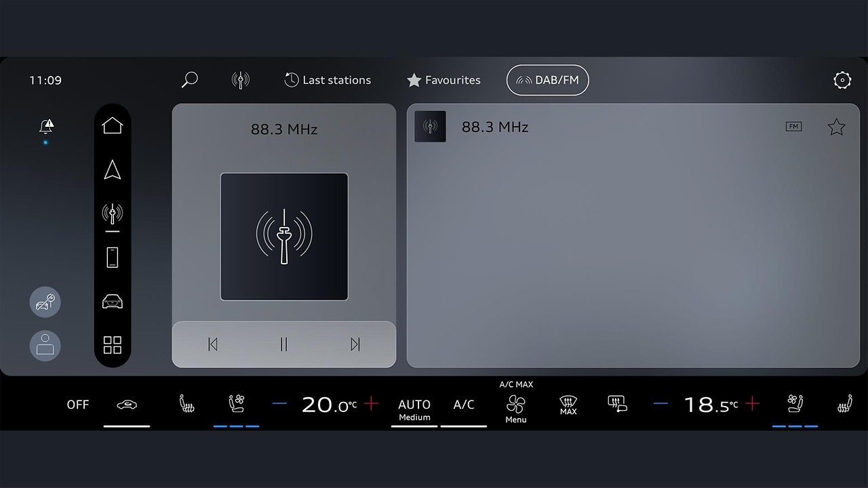Switch to Favourites tab
Viewport: 868px width, 488px height.
click(x=443, y=80)
